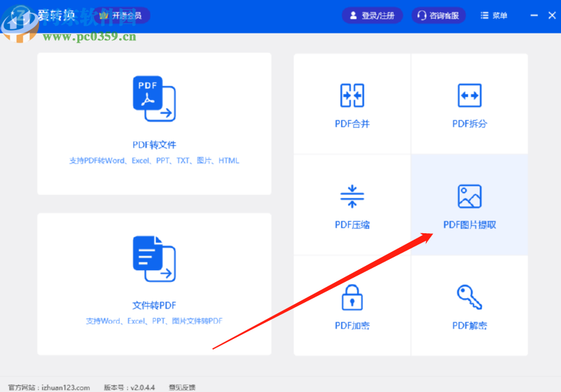Image resolution: width=561 pixels, height=392 pixels.
Task: Close the 爱转换 window
Action: point(552,15)
